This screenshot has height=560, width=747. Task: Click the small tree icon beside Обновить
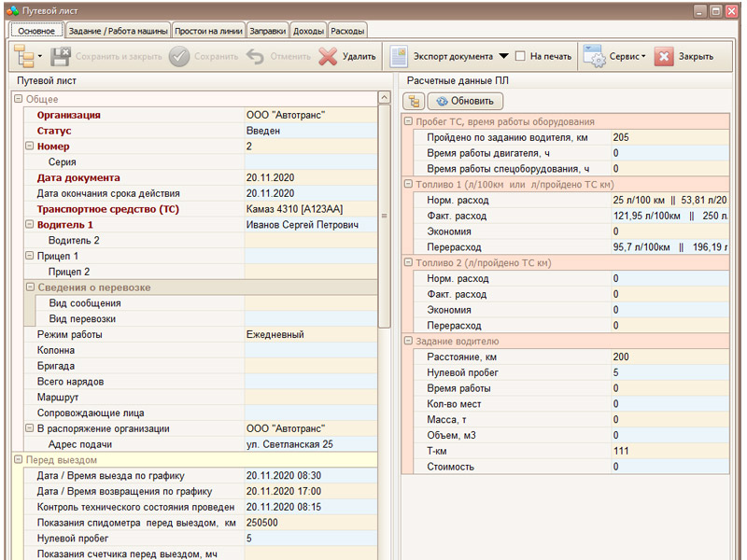tap(414, 101)
